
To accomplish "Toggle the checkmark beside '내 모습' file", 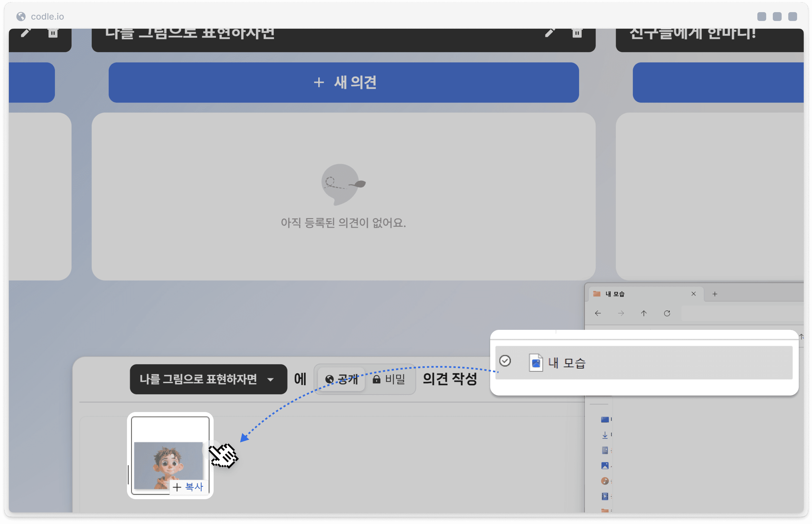I will [x=505, y=361].
